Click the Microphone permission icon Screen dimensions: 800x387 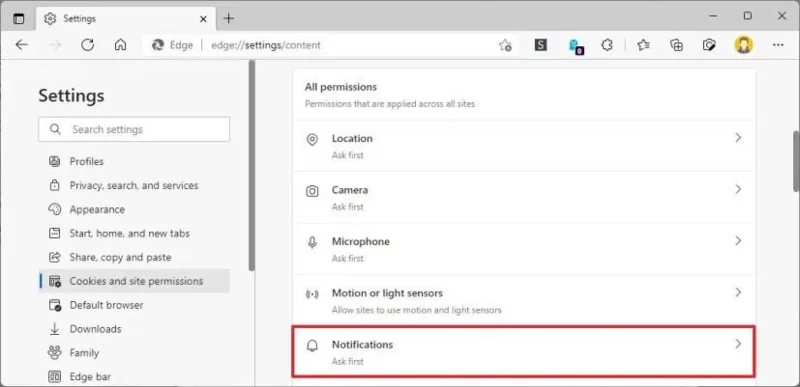pyautogui.click(x=312, y=243)
